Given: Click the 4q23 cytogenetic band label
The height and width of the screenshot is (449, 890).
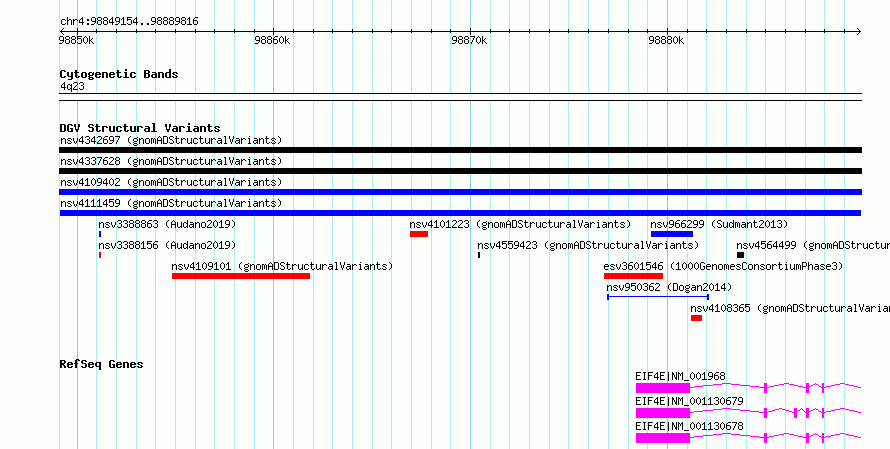Looking at the screenshot, I should point(73,87).
